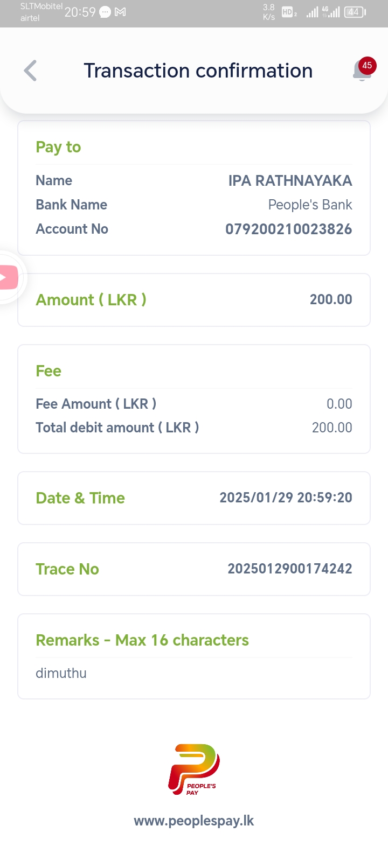
Task: Tap the People's Bank name value
Action: [310, 205]
